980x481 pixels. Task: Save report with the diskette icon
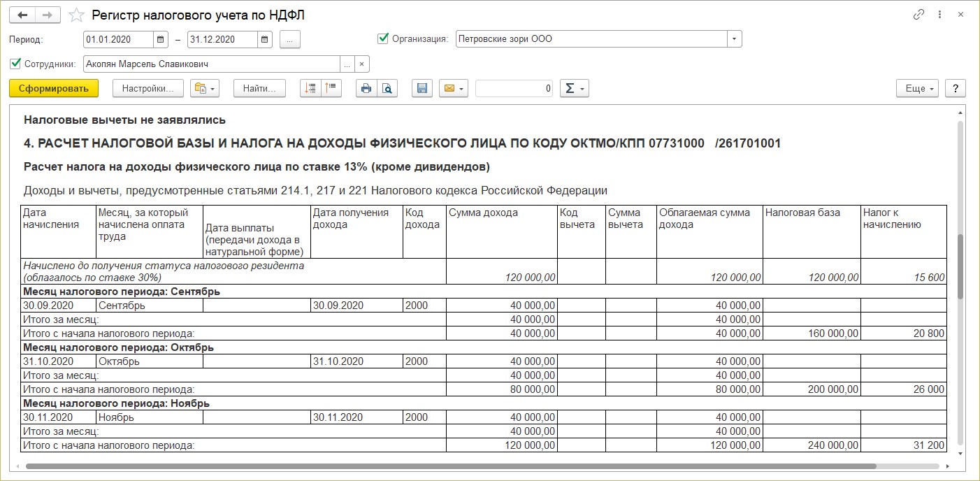pyautogui.click(x=421, y=88)
